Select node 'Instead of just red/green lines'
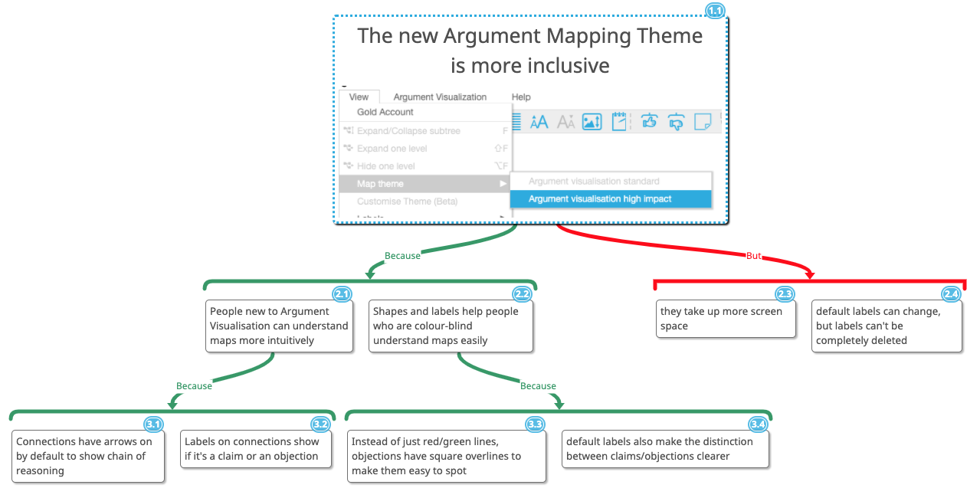This screenshot has width=980, height=498. [x=447, y=456]
